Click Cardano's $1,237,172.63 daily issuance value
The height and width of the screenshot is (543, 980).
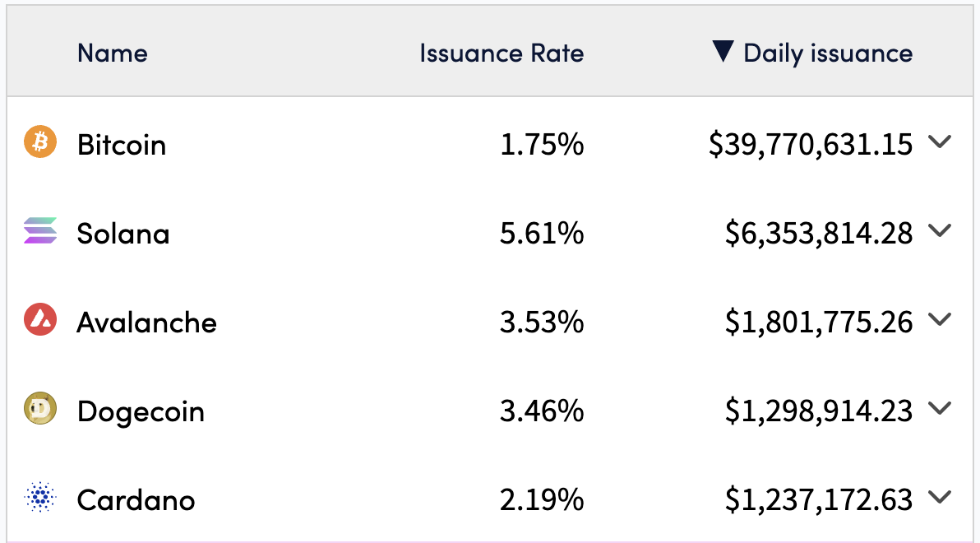click(818, 499)
